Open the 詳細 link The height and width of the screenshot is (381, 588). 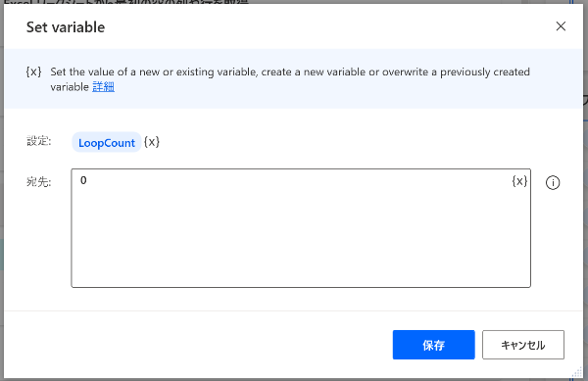coord(103,87)
